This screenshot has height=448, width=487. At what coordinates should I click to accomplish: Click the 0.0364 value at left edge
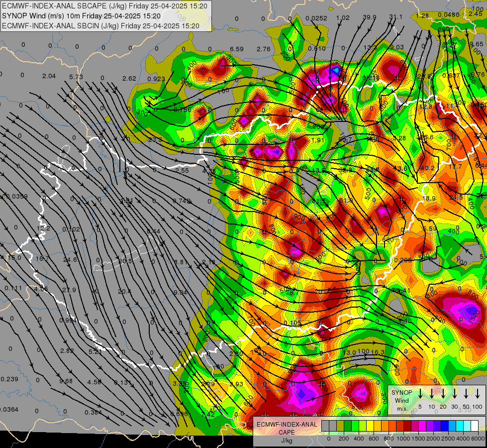point(9,410)
